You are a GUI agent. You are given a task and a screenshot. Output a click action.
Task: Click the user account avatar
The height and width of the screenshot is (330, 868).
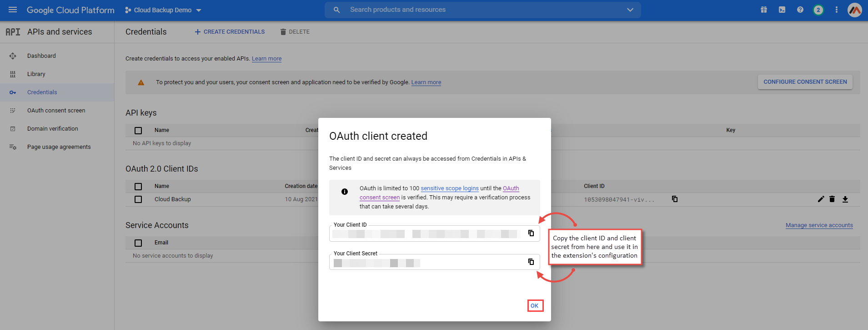coord(855,10)
